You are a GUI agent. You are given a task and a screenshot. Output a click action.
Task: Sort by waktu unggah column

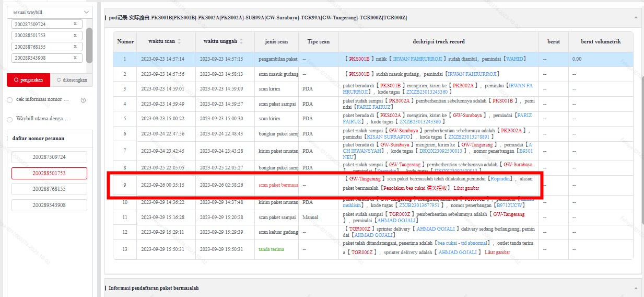point(241,41)
